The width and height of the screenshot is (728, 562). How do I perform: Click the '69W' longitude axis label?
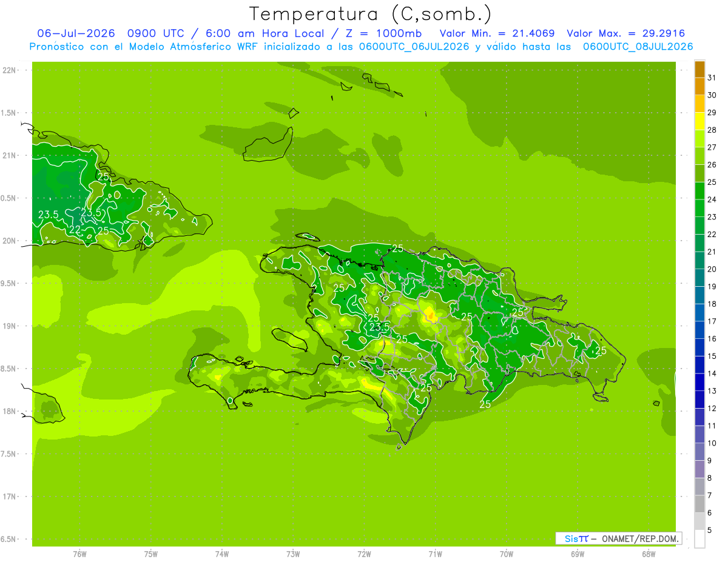[x=578, y=554]
